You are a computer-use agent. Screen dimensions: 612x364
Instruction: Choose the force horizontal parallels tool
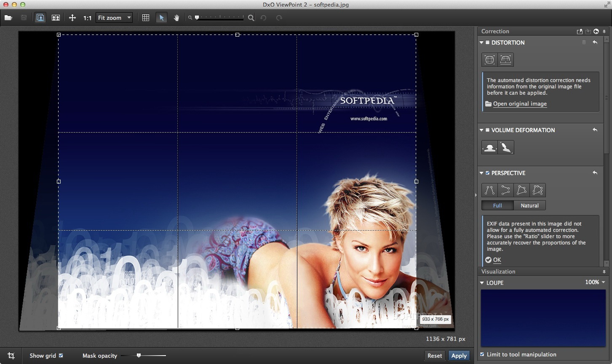pos(505,190)
